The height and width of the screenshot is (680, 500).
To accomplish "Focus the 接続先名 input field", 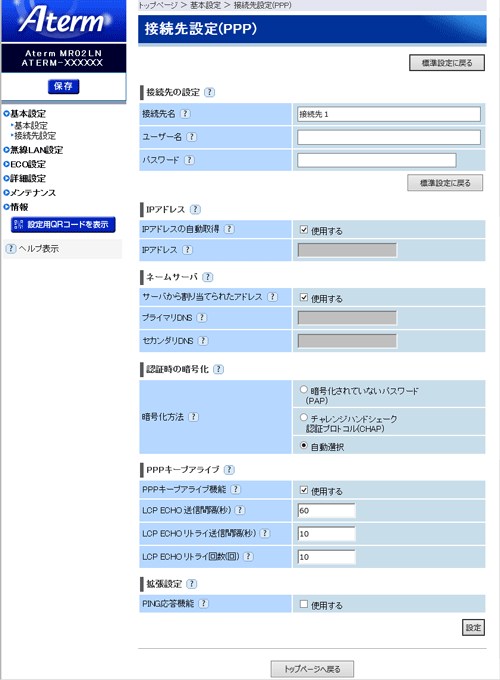I will pyautogui.click(x=389, y=114).
